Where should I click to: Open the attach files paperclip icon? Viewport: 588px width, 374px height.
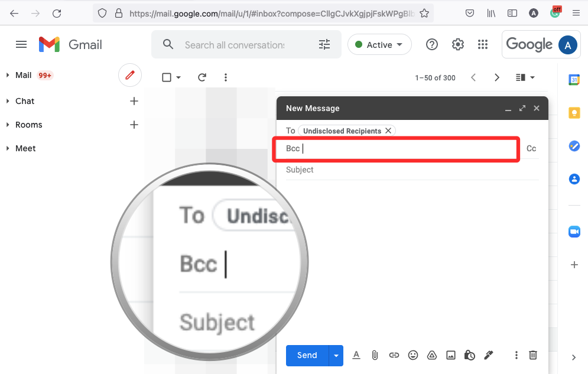[x=375, y=355]
